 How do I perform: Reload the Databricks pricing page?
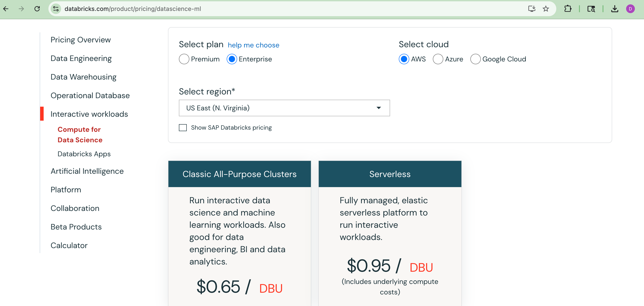[37, 9]
